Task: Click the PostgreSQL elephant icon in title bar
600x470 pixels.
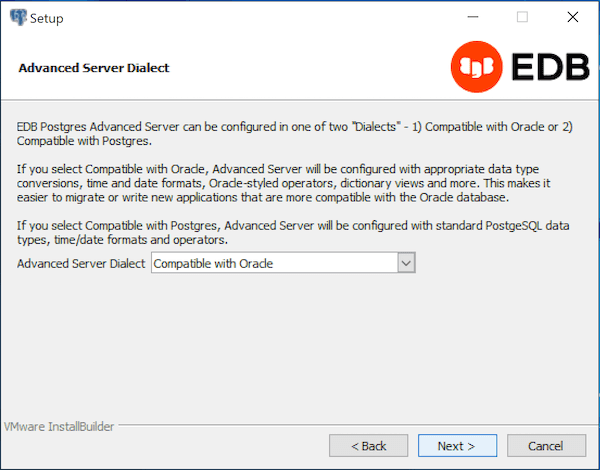Action: coord(17,17)
